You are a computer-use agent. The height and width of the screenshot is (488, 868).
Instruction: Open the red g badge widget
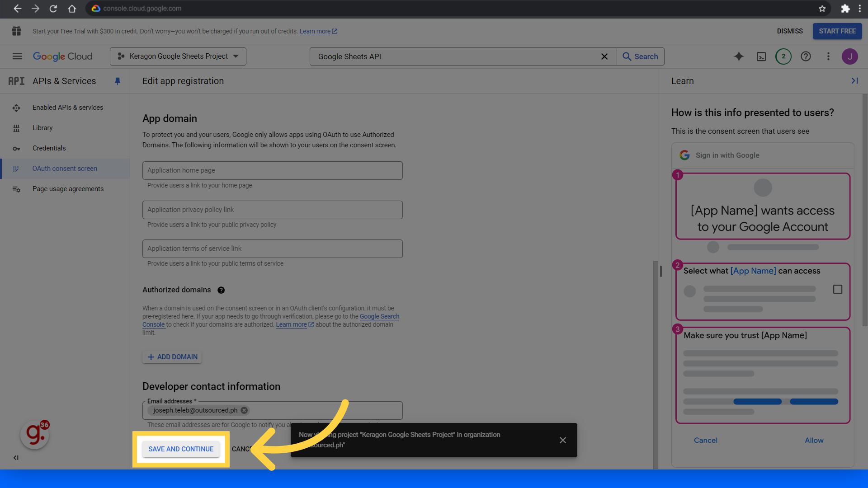pos(35,435)
